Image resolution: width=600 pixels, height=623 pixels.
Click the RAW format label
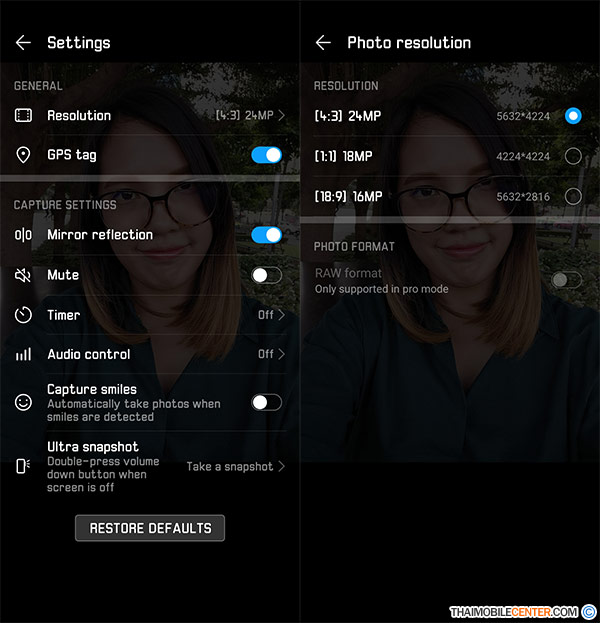click(348, 273)
